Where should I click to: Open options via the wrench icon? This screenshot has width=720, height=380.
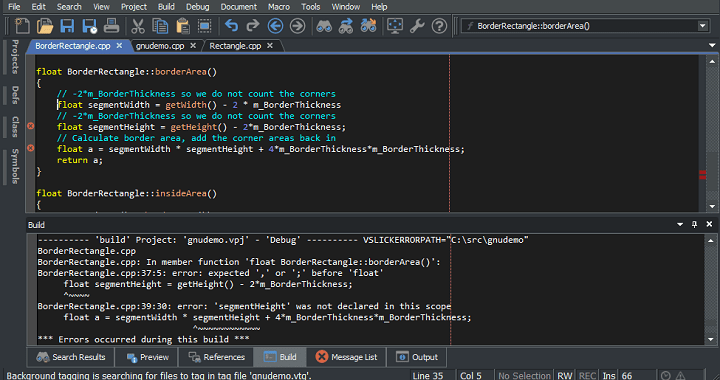(x=417, y=26)
